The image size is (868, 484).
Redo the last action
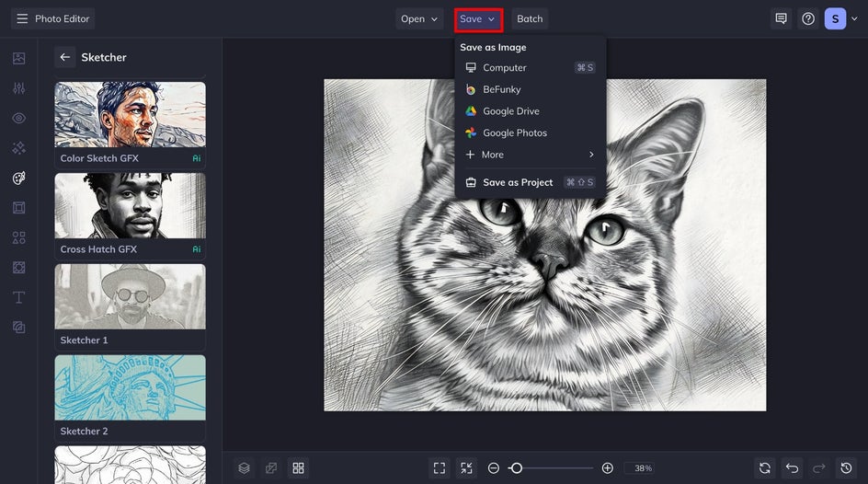(x=819, y=468)
